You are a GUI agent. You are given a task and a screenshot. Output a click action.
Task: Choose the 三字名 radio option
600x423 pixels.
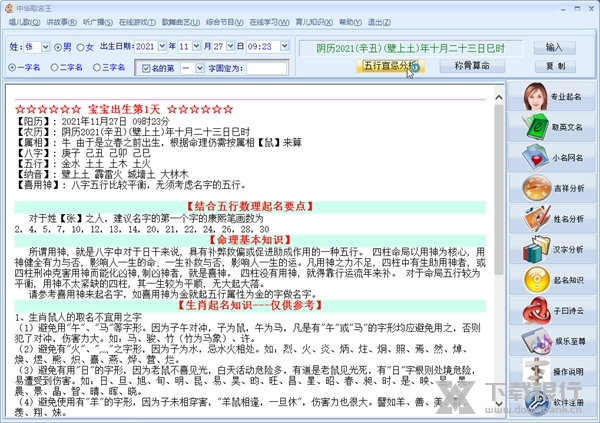click(97, 68)
